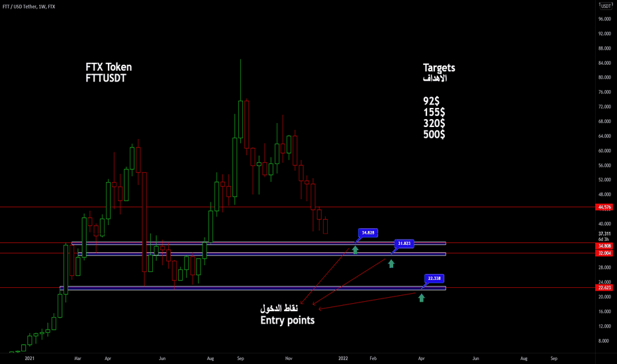Select the blue 22.338 price callout
This screenshot has width=617, height=364.
click(434, 279)
